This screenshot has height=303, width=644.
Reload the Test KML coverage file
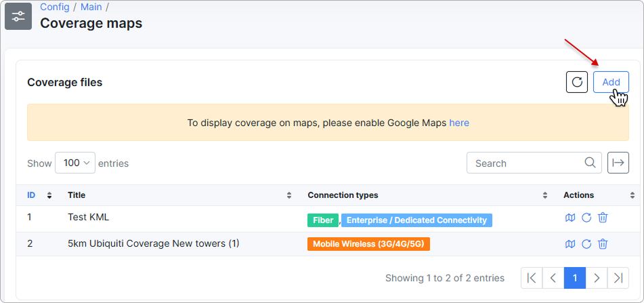click(x=586, y=218)
